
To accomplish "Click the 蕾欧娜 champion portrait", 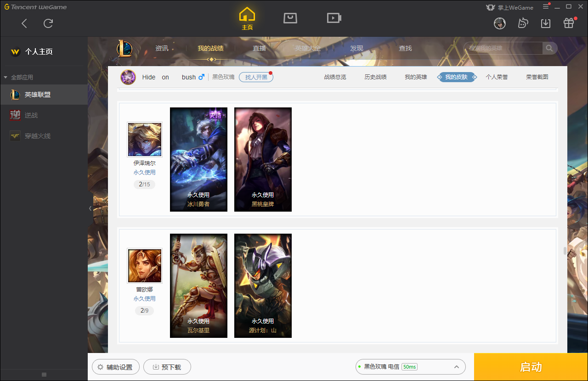I will click(145, 266).
